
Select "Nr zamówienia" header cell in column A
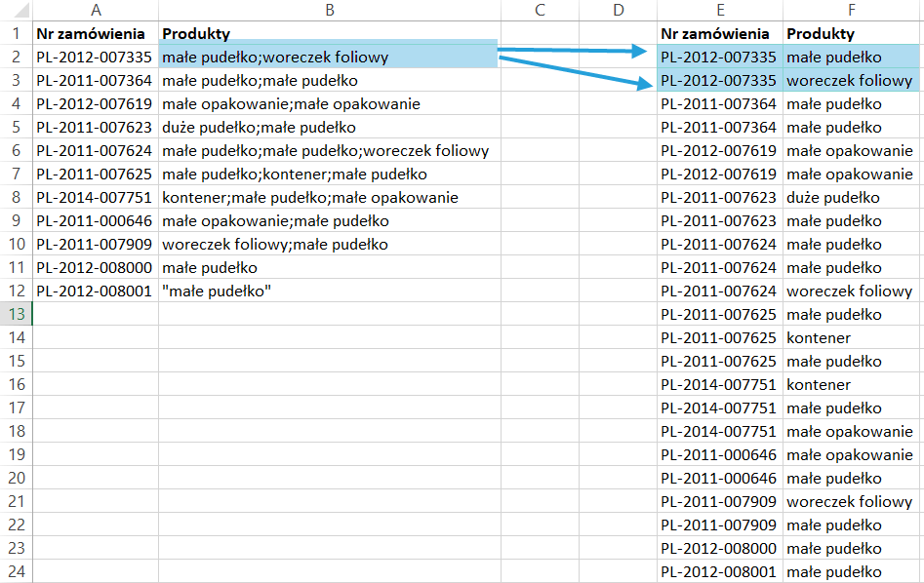[x=96, y=34]
